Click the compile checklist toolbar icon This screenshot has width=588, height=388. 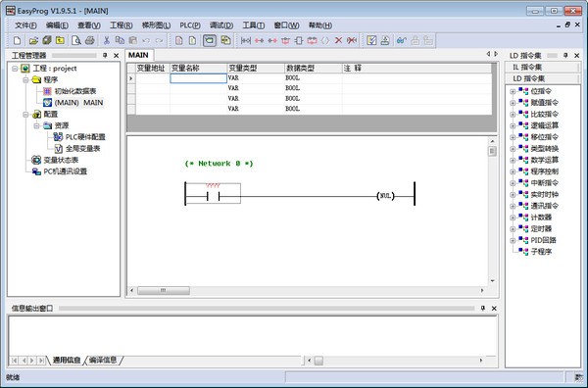[371, 40]
